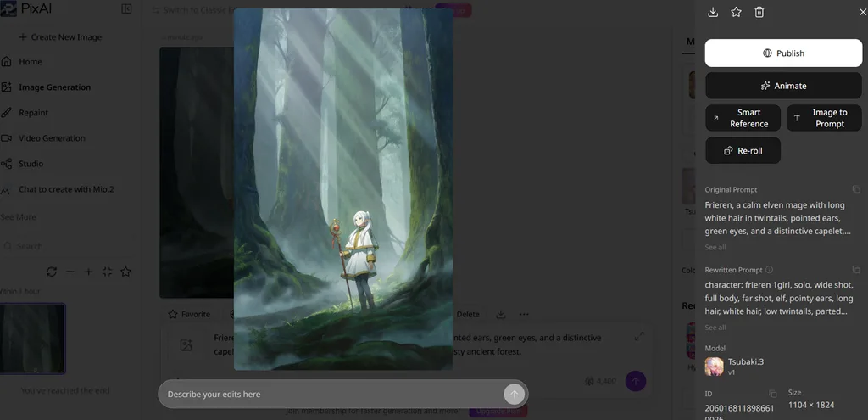Delete image using trash icon in top panel
The width and height of the screenshot is (868, 420).
(x=759, y=12)
